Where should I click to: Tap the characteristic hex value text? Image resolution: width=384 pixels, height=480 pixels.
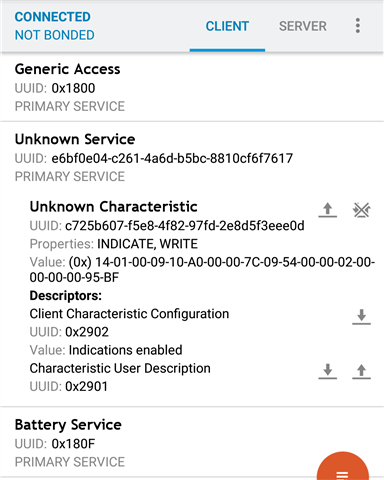pyautogui.click(x=202, y=270)
